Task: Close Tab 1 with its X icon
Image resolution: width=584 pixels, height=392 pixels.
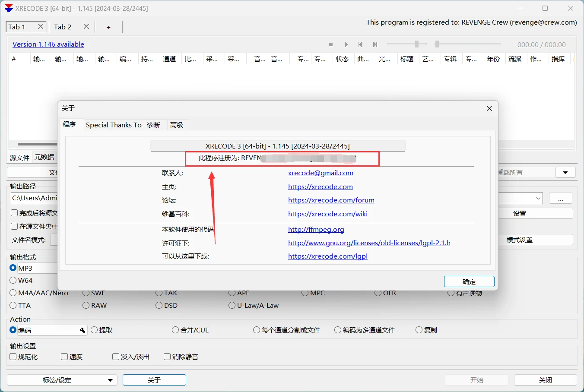Action: coord(41,26)
